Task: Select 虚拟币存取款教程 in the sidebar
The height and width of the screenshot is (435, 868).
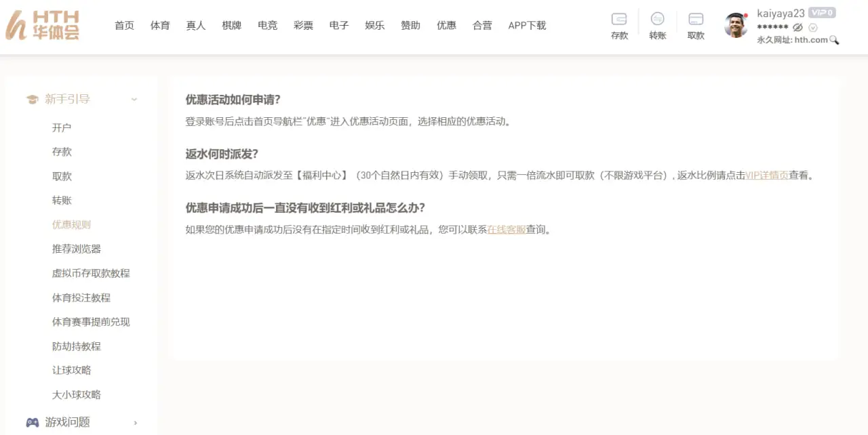Action: 91,273
